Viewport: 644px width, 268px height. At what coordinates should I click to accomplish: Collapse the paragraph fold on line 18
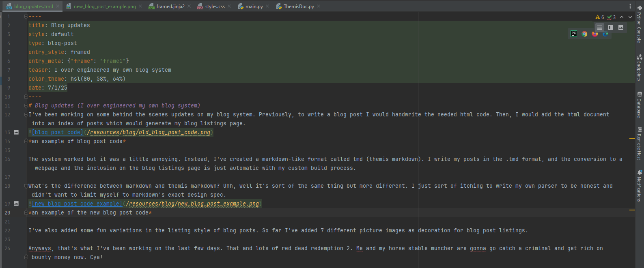click(26, 186)
